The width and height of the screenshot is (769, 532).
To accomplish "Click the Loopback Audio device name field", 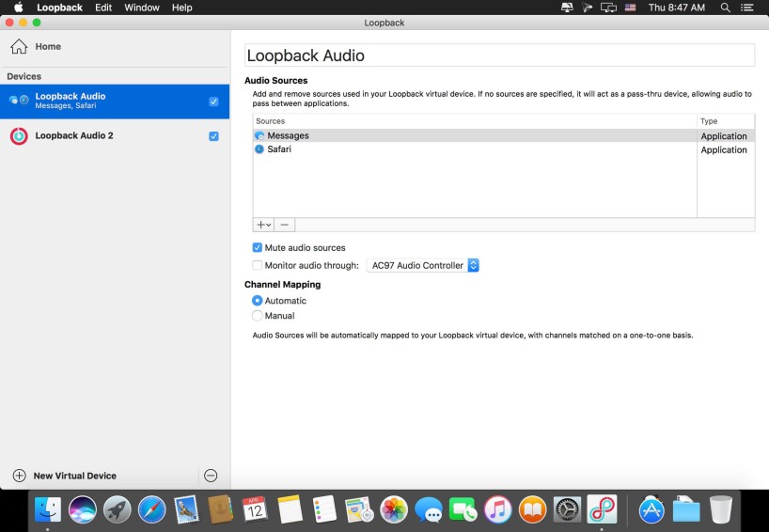I will point(499,55).
